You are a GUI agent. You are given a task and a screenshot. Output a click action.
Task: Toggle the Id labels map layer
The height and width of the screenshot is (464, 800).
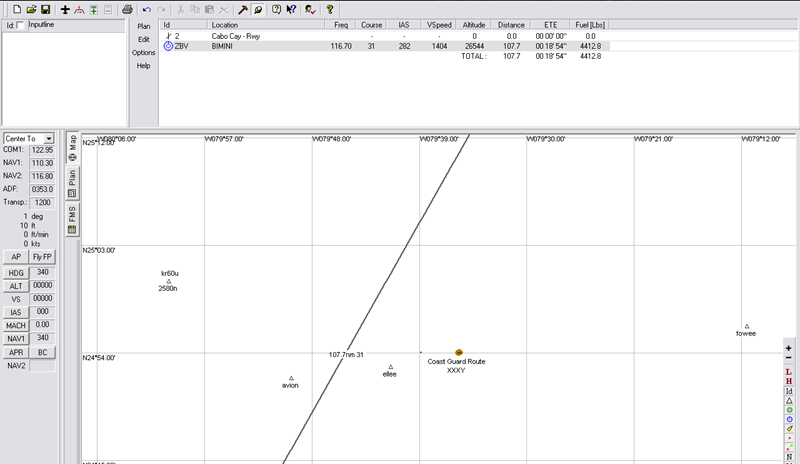[789, 391]
